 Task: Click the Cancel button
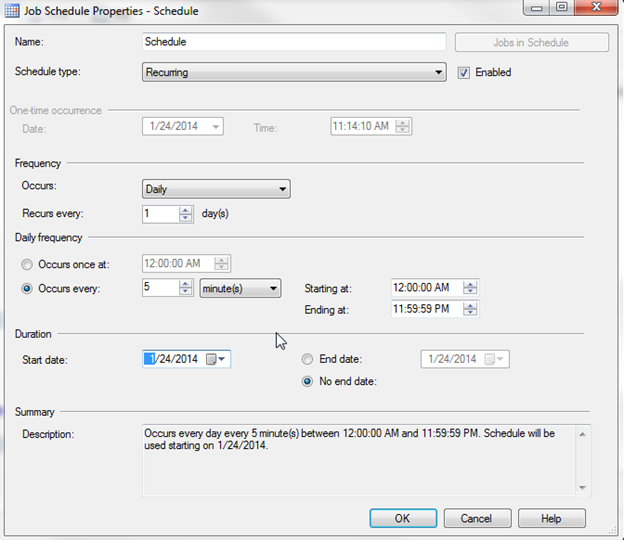pos(477,518)
